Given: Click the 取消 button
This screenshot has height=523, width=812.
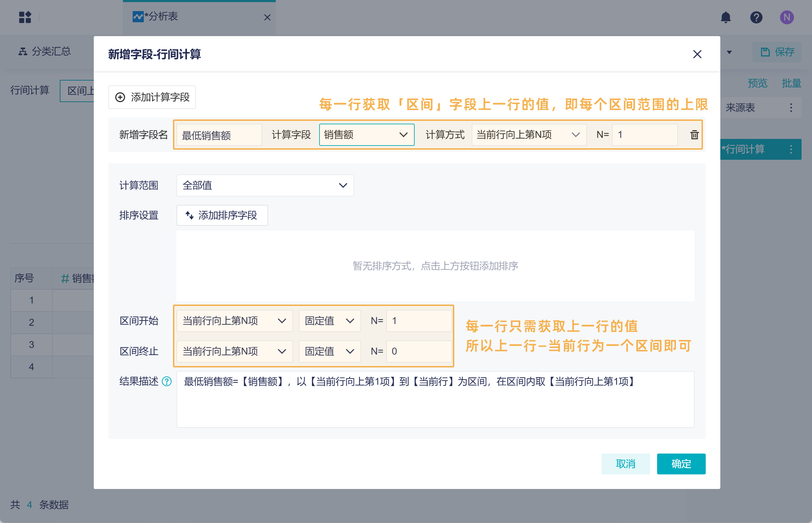Looking at the screenshot, I should coord(625,464).
